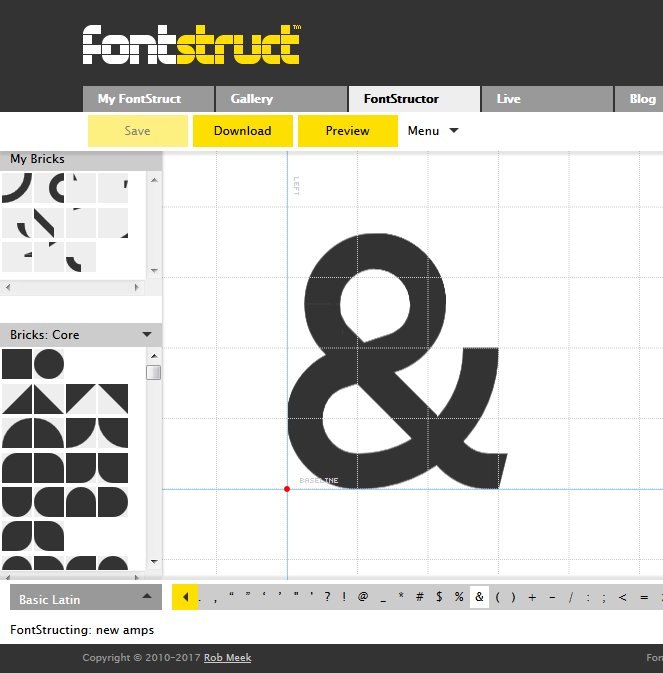Select square brick with rounded bottom-left corner
The image size is (663, 673).
113,468
